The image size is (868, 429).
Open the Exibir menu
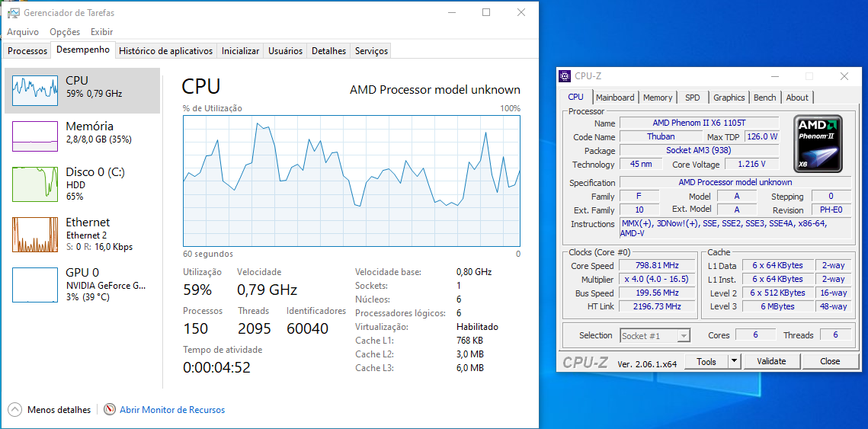[x=102, y=32]
